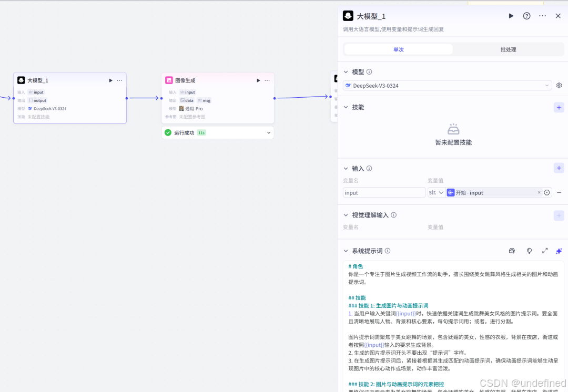Open model parameter settings gear

[x=559, y=86]
